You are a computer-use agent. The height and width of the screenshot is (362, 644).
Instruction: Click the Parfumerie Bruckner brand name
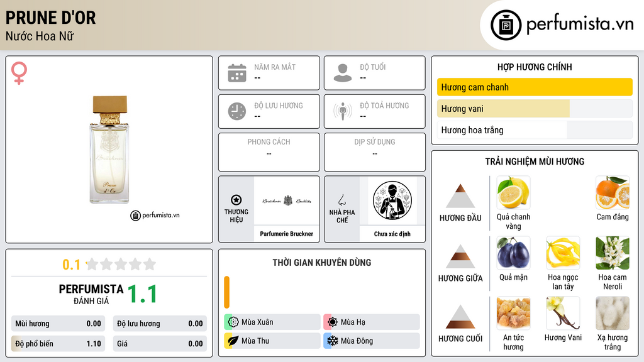pyautogui.click(x=287, y=234)
